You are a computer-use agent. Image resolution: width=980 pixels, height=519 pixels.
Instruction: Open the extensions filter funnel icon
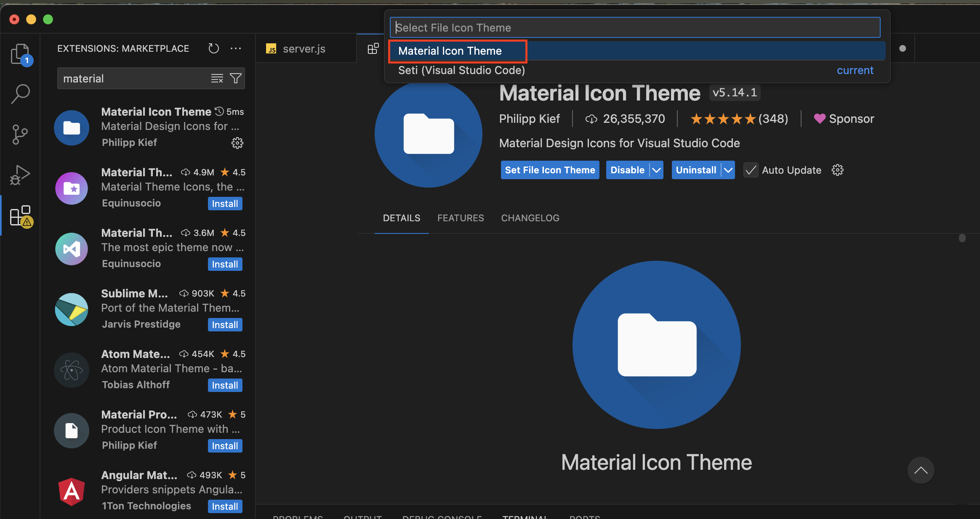coord(236,78)
